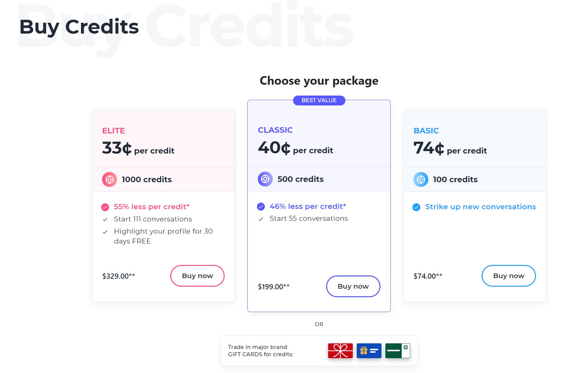Click the ELITE package title
The image size is (588, 373).
[x=113, y=131]
